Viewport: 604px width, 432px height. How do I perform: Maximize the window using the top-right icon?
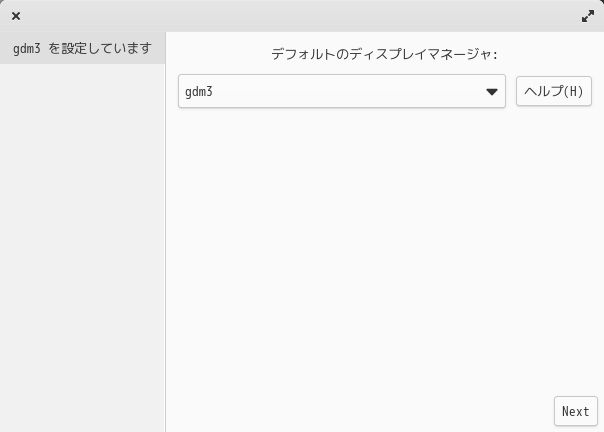pyautogui.click(x=588, y=16)
